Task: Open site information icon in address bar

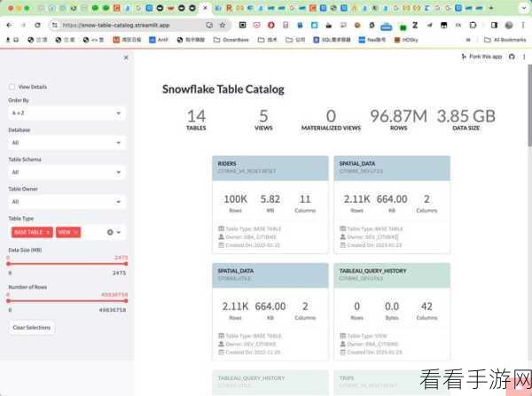Action: (55, 25)
